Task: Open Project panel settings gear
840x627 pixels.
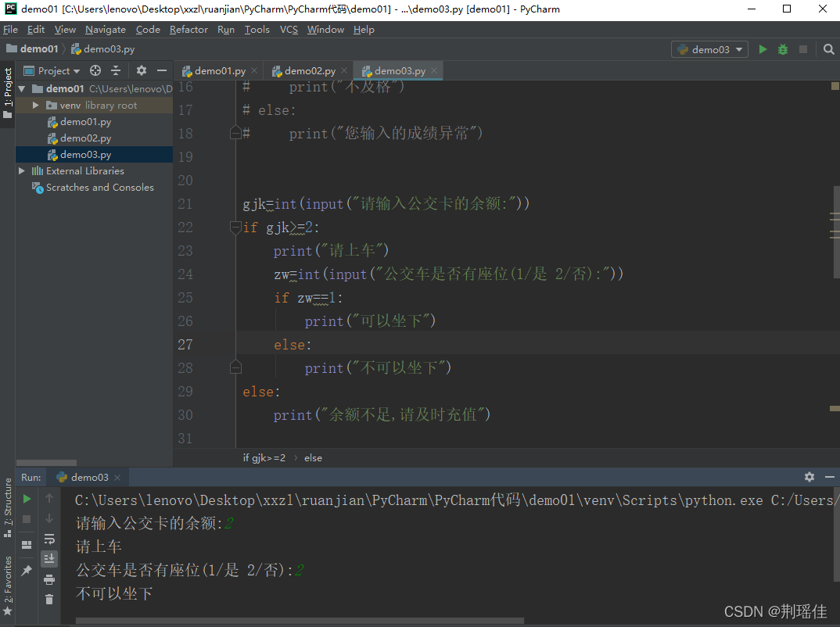Action: (x=141, y=70)
